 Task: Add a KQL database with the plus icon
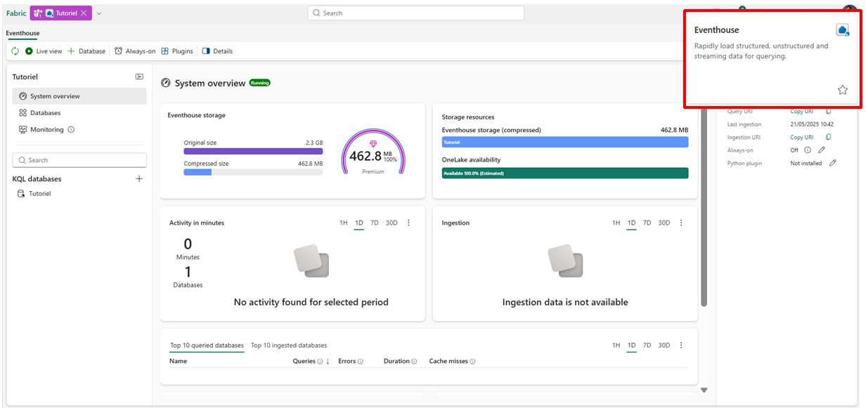coord(139,179)
